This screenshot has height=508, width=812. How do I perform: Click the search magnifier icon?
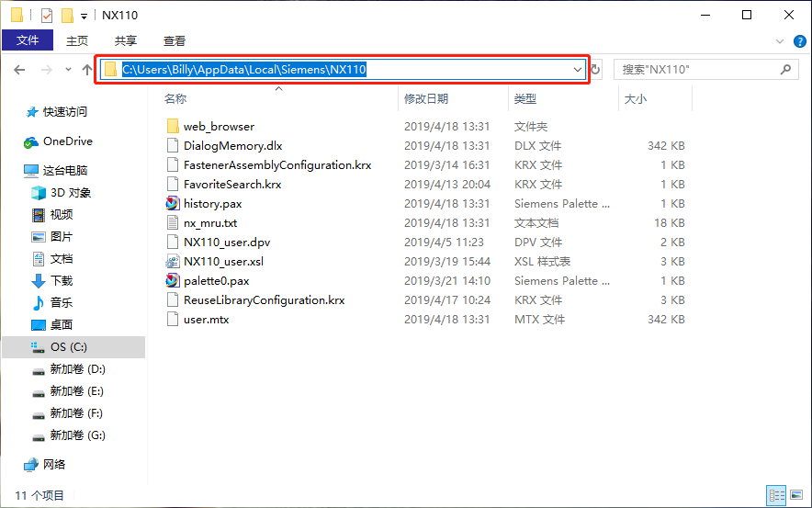point(785,69)
